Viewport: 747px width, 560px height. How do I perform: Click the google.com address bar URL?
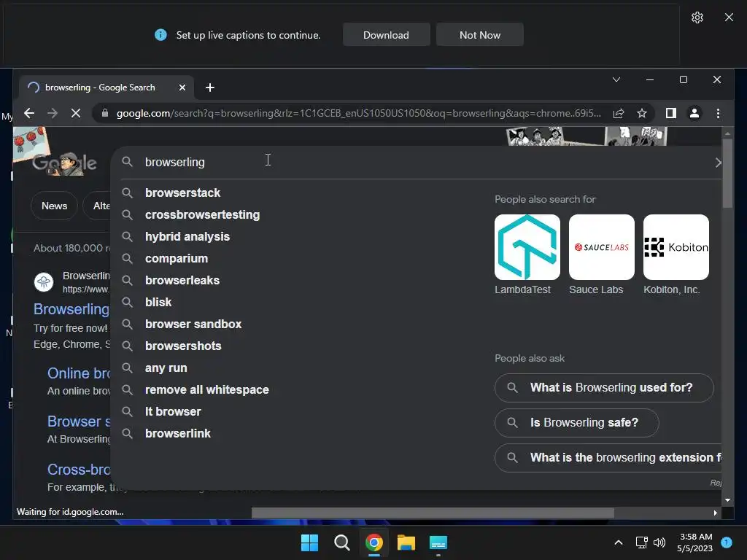(358, 113)
